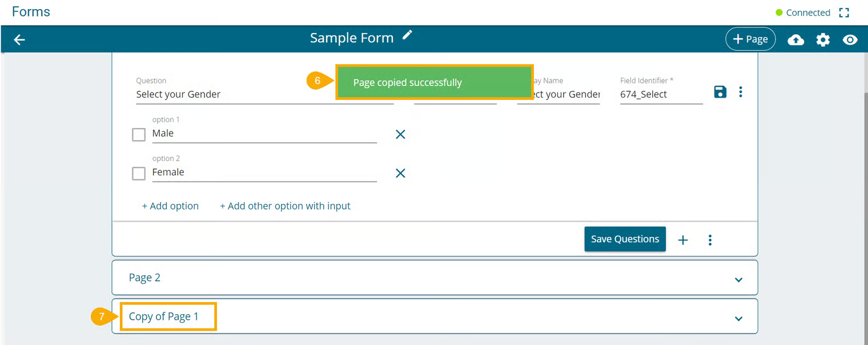Remove the Male option

pyautogui.click(x=400, y=134)
